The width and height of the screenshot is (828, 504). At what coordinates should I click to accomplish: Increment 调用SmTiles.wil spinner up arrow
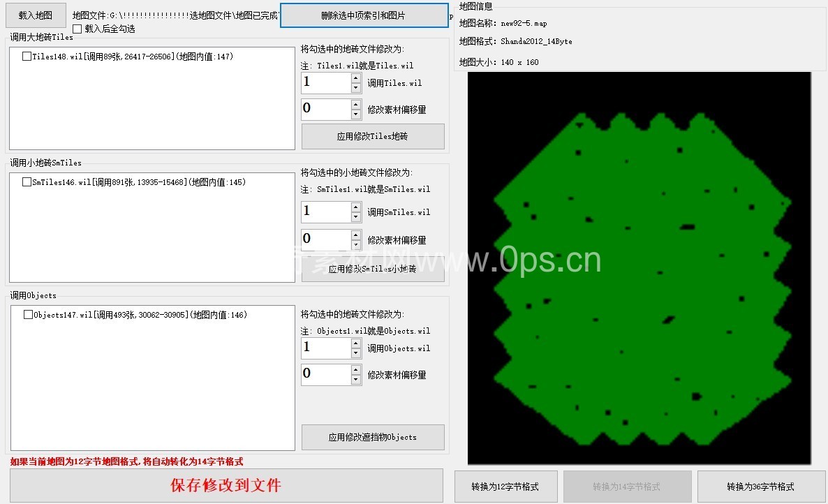point(356,207)
